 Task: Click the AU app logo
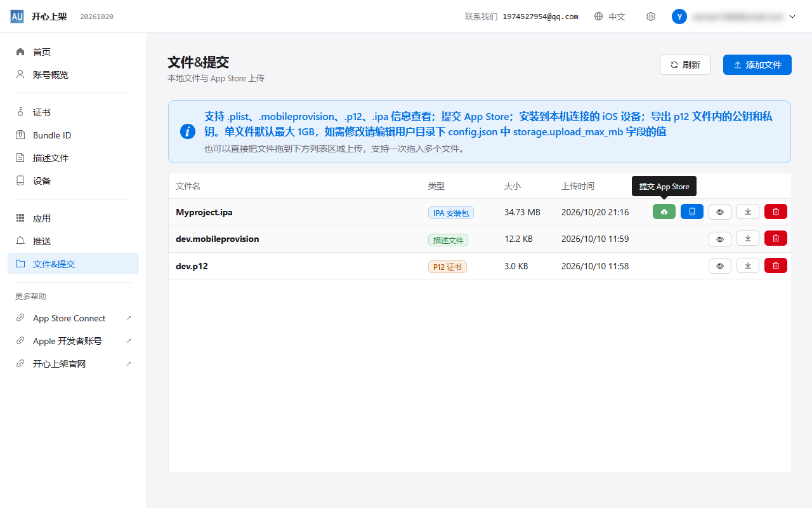(x=17, y=17)
